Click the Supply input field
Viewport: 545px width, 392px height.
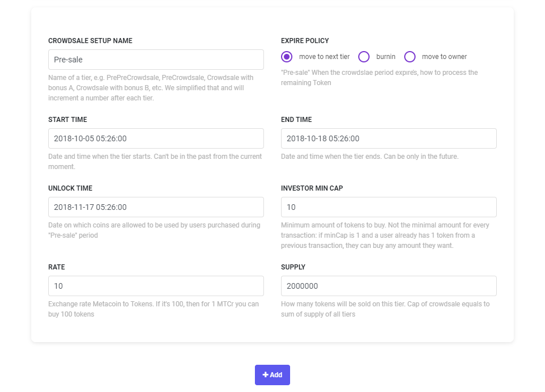tap(389, 286)
